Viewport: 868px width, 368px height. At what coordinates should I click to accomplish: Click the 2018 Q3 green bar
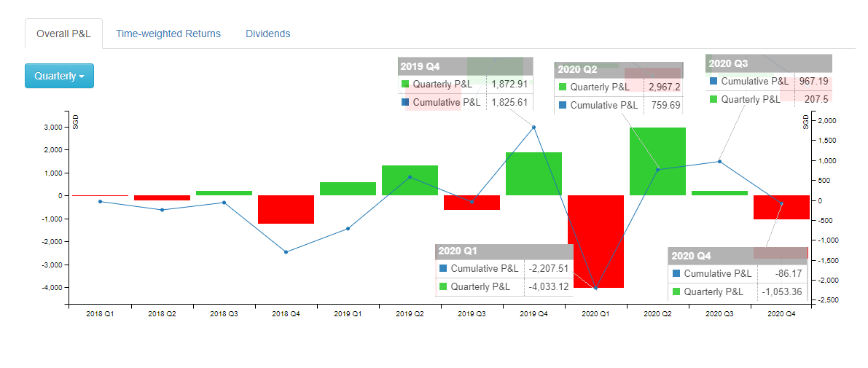pos(224,193)
